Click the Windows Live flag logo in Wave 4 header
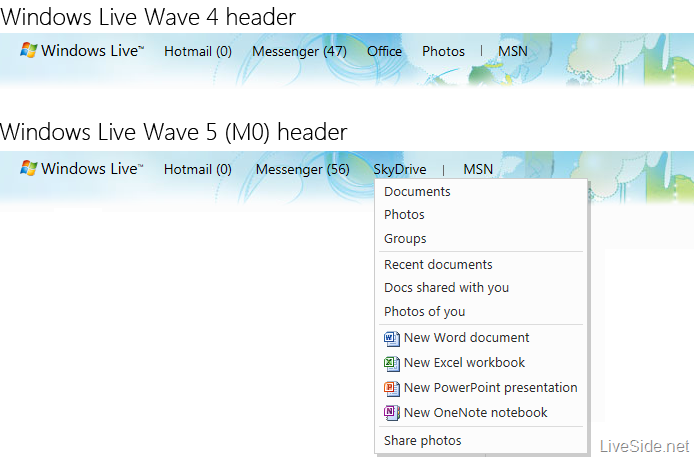This screenshot has width=694, height=457. (x=28, y=50)
